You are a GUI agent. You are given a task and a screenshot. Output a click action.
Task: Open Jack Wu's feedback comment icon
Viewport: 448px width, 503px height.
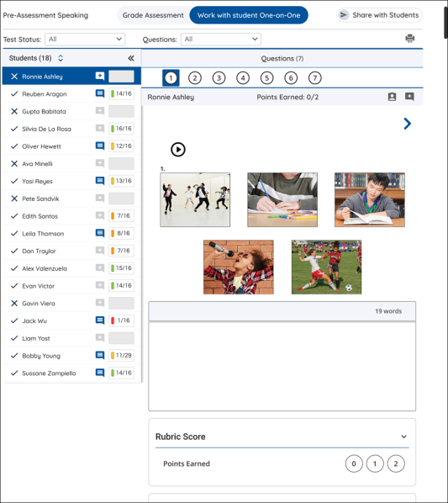tap(100, 320)
